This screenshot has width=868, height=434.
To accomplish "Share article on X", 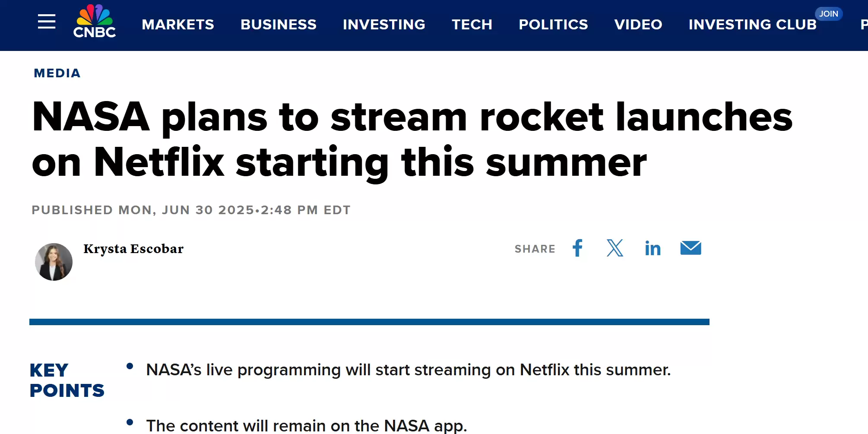I will pyautogui.click(x=615, y=248).
